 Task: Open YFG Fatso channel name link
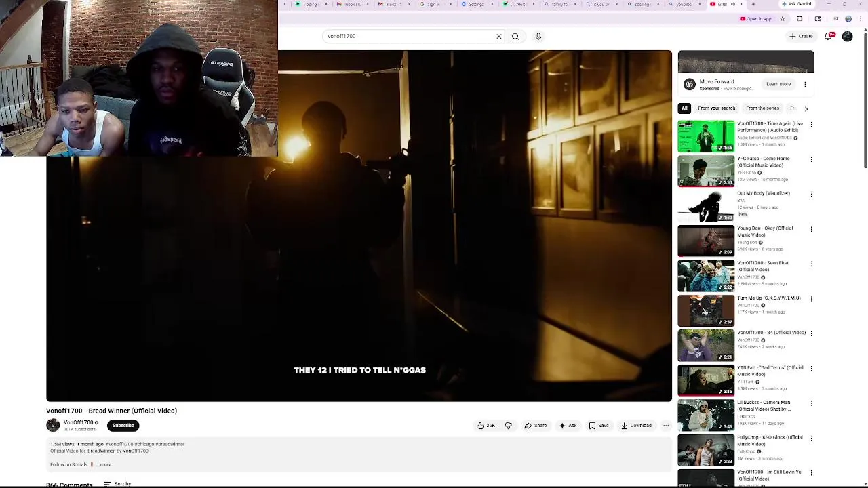747,173
